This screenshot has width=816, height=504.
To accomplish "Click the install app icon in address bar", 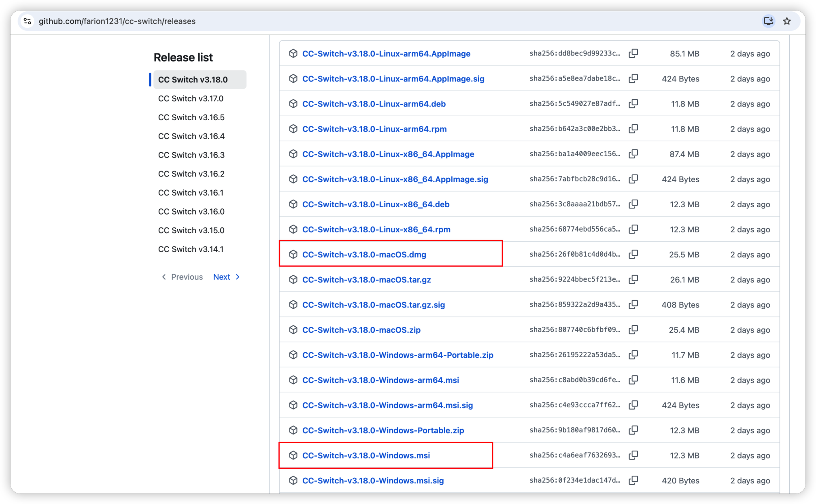I will tap(768, 21).
